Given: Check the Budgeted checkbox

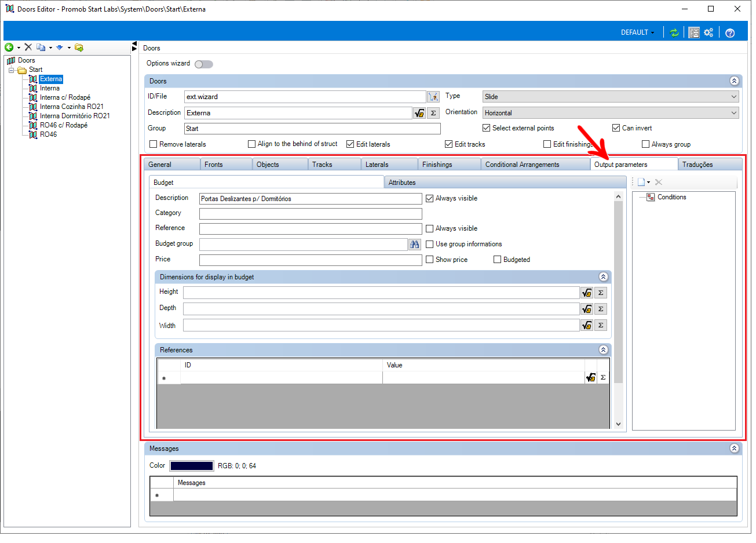Looking at the screenshot, I should pos(497,260).
